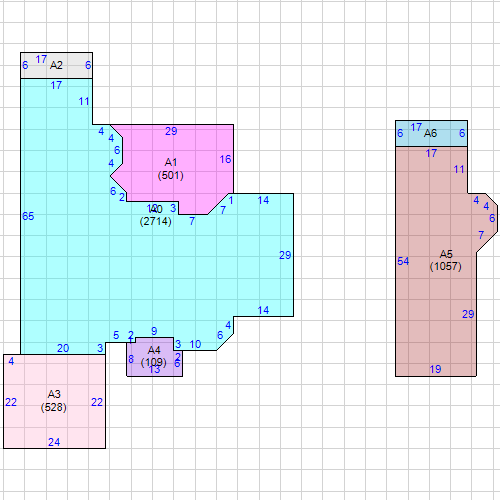Select the 16 dimension on A1's right side
Screen dimensions: 500x500
tap(225, 159)
